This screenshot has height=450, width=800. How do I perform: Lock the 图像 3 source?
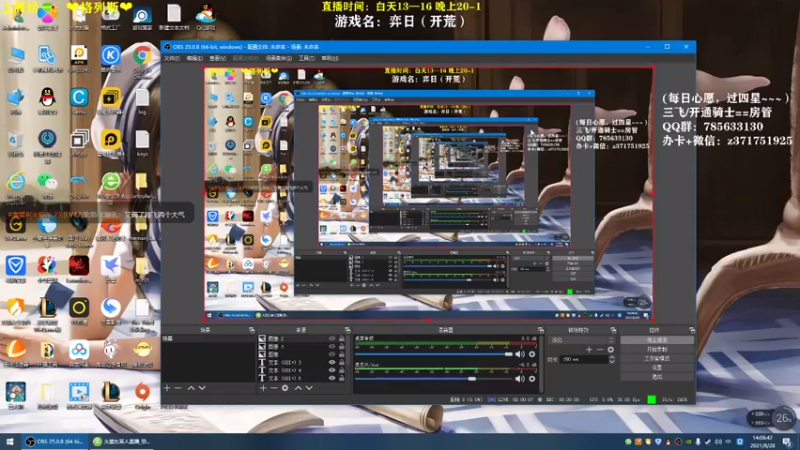click(x=342, y=346)
